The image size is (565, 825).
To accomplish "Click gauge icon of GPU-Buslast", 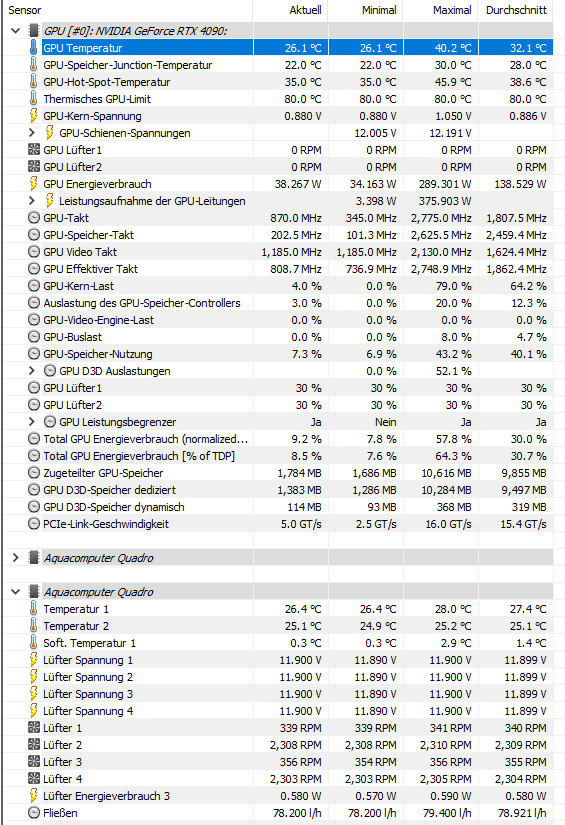I will click(34, 337).
